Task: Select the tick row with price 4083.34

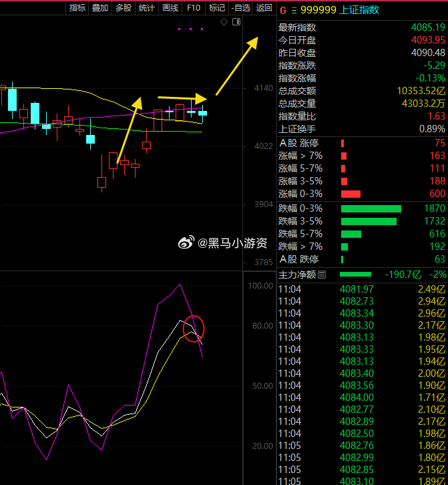Action: pos(362,313)
